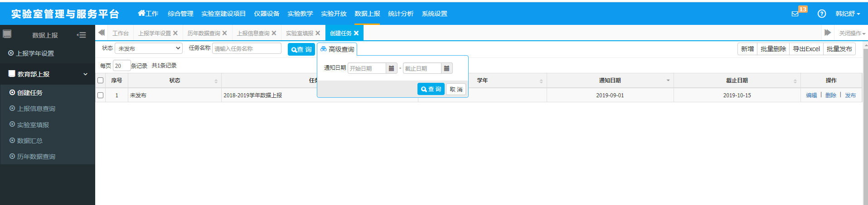This screenshot has height=205, width=868.
Task: Open 数据上报 menu
Action: click(x=367, y=14)
